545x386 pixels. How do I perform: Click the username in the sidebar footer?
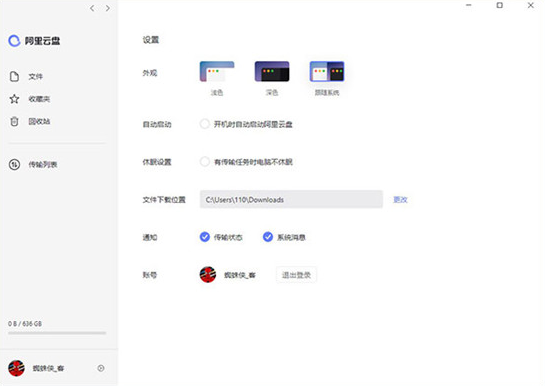coord(48,368)
